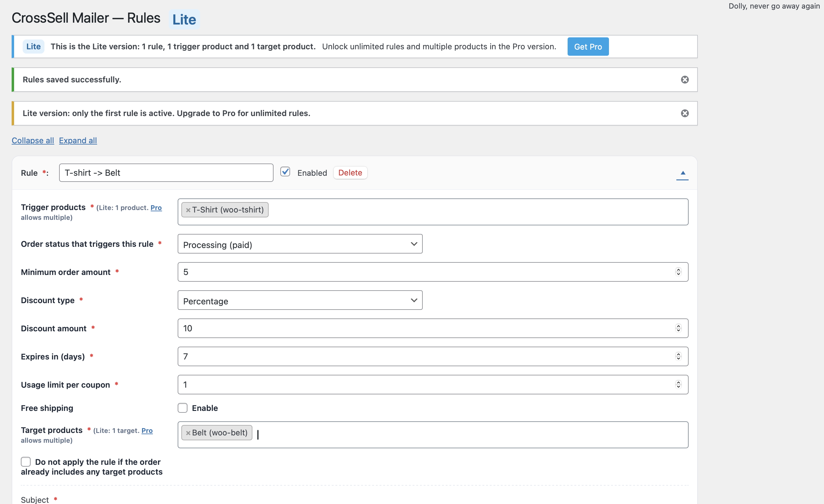824x504 pixels.
Task: Click inside the Rule name field
Action: (166, 172)
